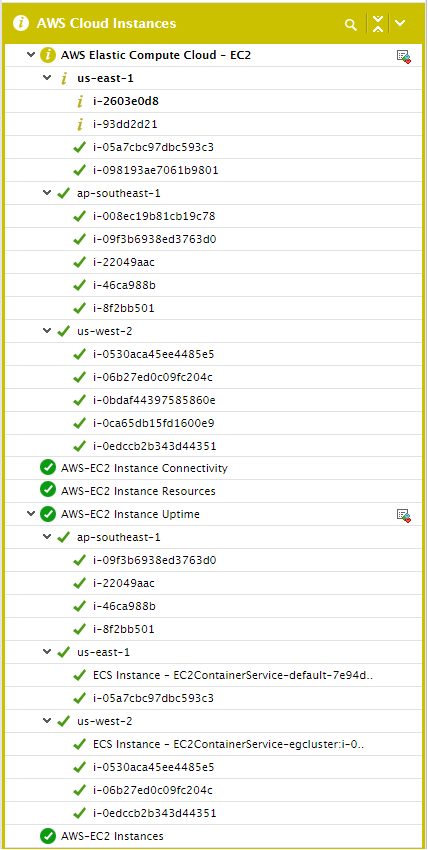
Task: Click the green check icon of i-0ca65db15fd1600e9
Action: 80,423
